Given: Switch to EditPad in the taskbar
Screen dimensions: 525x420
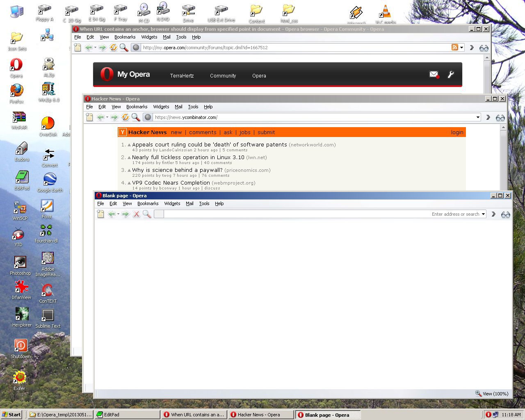Looking at the screenshot, I should pyautogui.click(x=127, y=415).
